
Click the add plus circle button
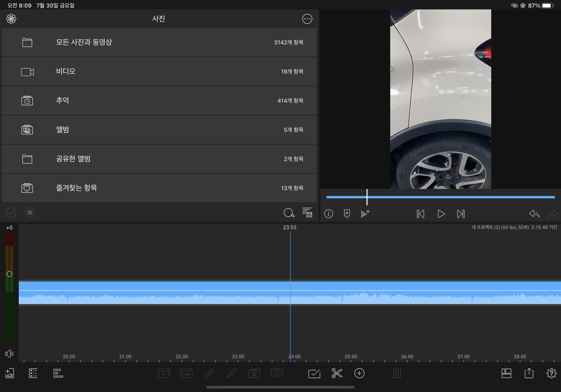(x=359, y=373)
